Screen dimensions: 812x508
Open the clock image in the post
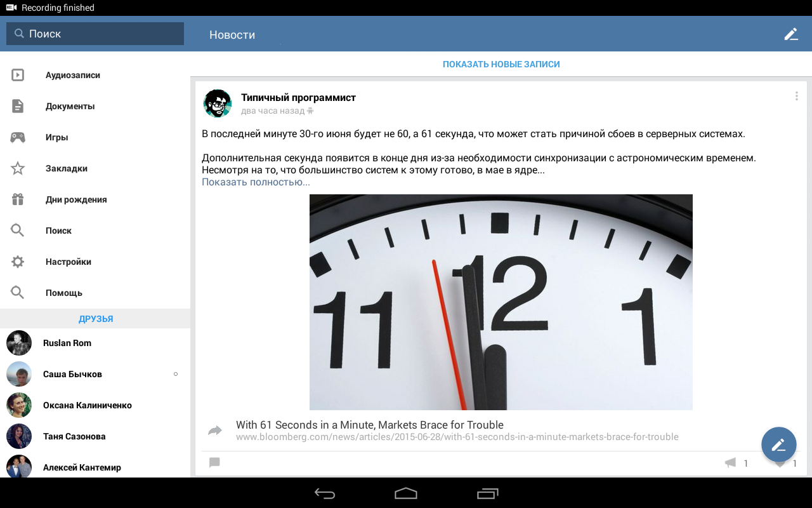pos(501,302)
